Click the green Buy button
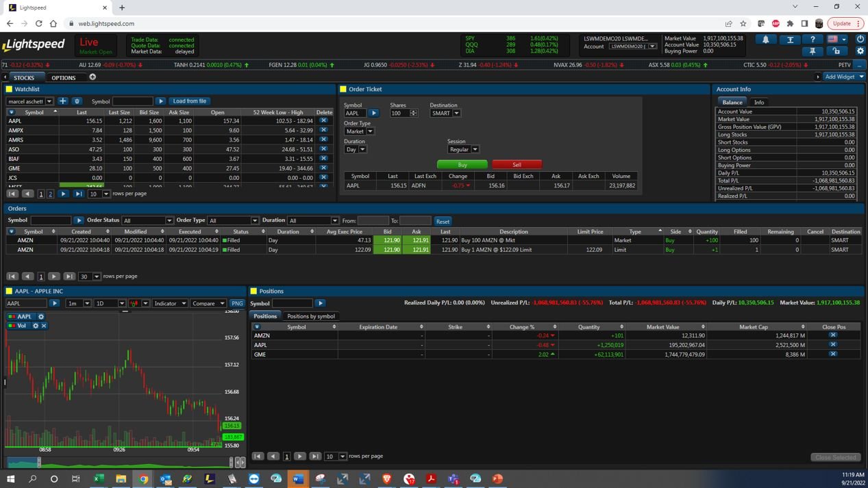 pyautogui.click(x=462, y=164)
